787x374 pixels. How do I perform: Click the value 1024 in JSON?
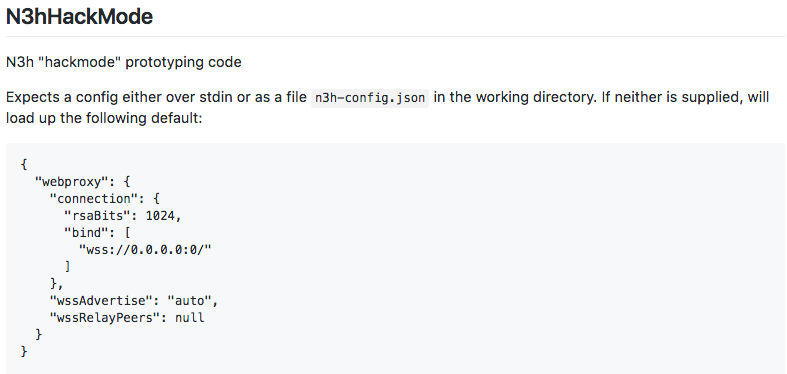tap(160, 216)
